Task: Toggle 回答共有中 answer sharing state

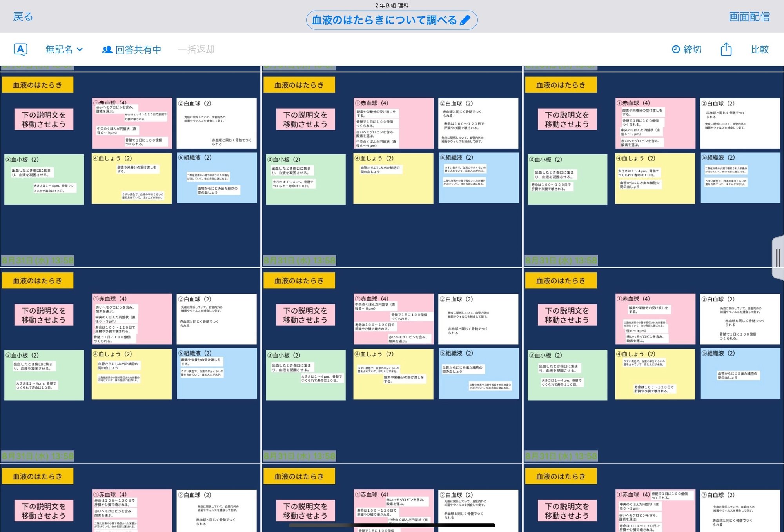Action: coord(136,49)
